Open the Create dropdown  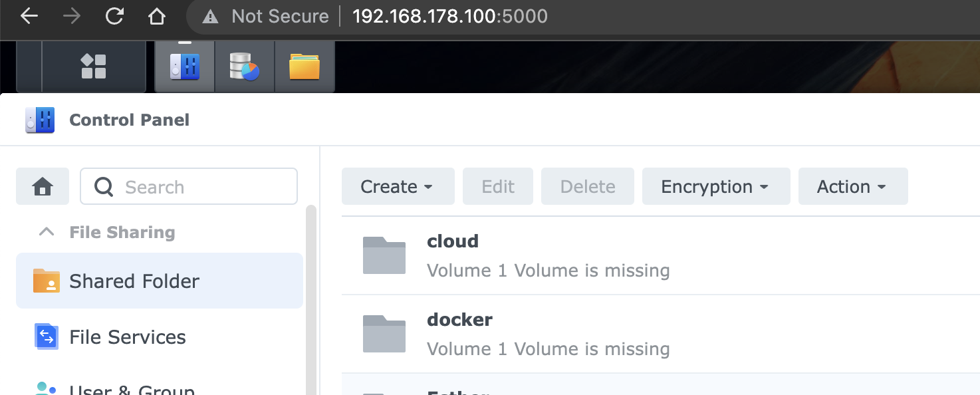coord(398,186)
